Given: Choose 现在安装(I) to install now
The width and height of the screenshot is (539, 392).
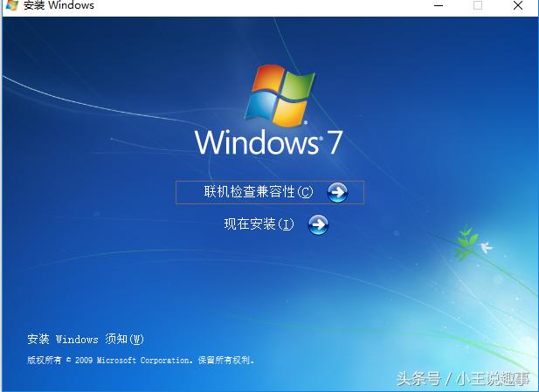Looking at the screenshot, I should click(259, 224).
